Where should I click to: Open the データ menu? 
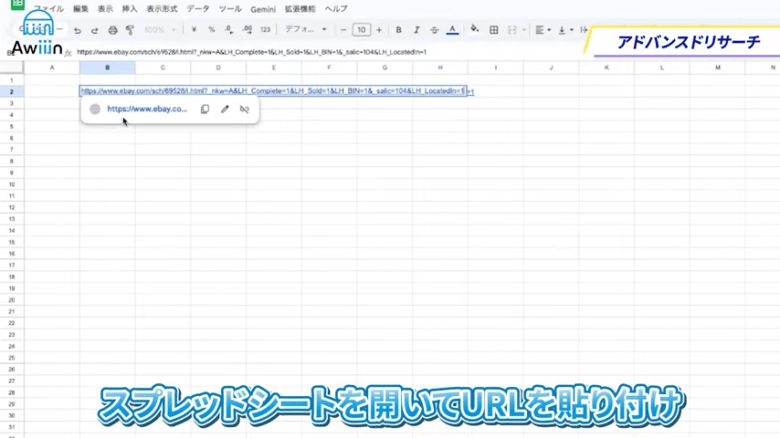tap(198, 9)
